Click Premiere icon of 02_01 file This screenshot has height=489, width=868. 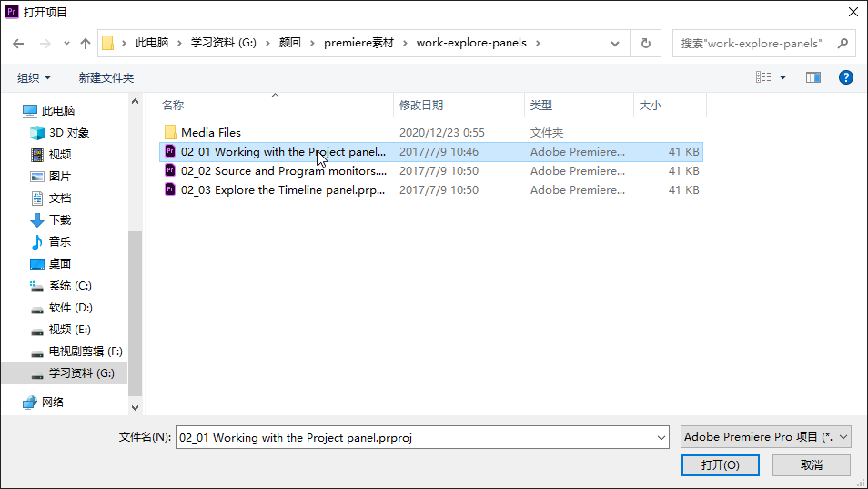point(170,151)
